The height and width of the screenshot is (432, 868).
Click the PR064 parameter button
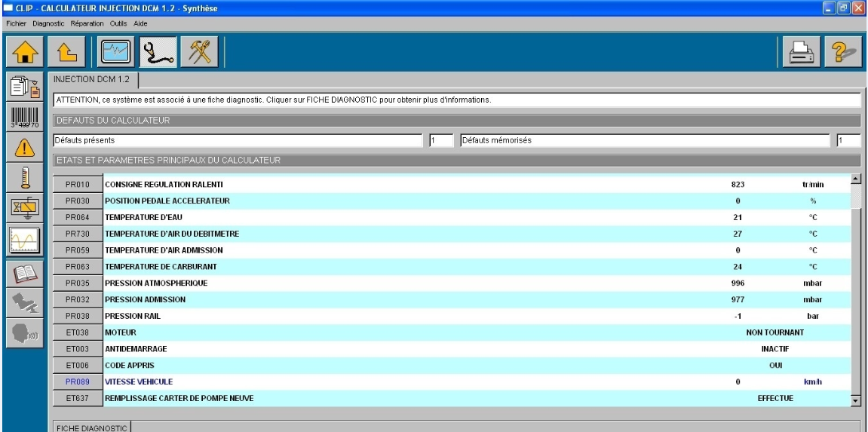click(x=78, y=217)
